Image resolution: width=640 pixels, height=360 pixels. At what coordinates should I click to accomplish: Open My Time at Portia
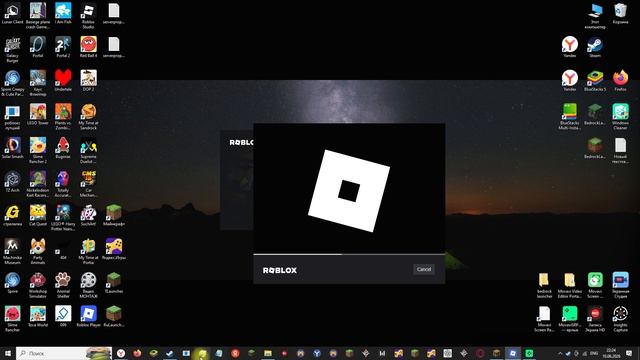(x=88, y=252)
